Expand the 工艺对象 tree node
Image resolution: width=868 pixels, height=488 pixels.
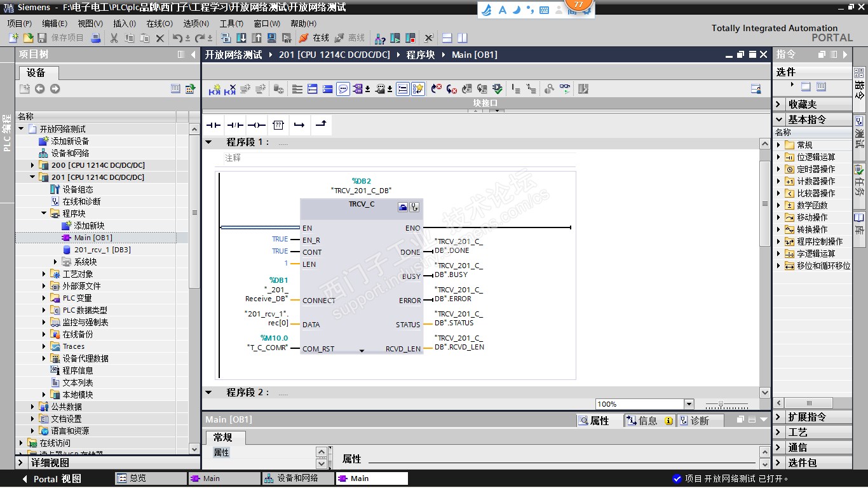[x=44, y=274]
